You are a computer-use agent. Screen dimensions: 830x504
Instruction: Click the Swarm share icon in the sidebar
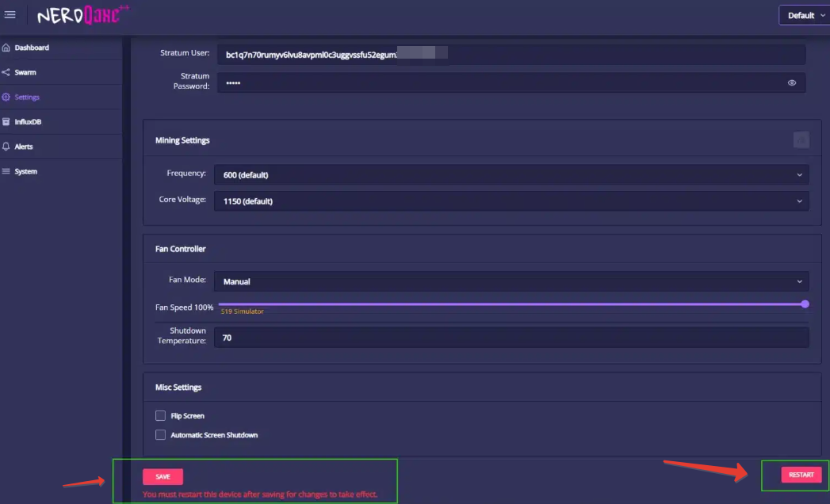(6, 72)
